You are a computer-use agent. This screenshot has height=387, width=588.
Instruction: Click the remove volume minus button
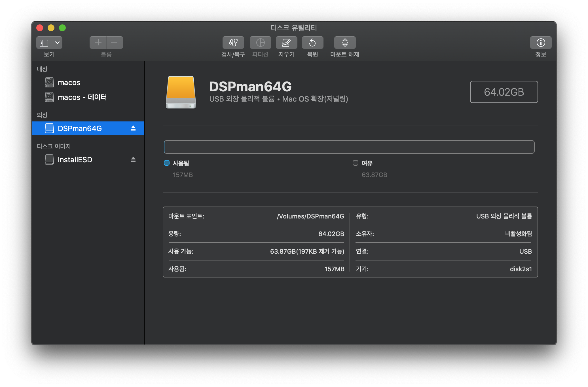point(115,43)
